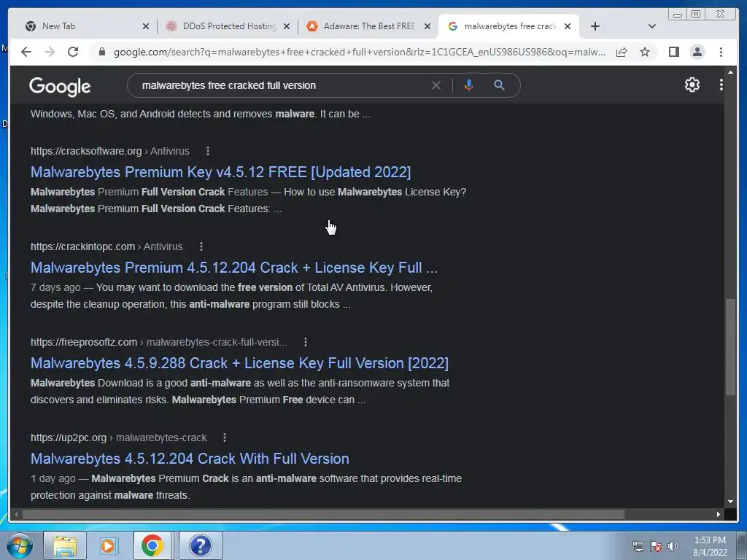Launch Windows Media Player from taskbar
747x560 pixels.
tap(109, 545)
